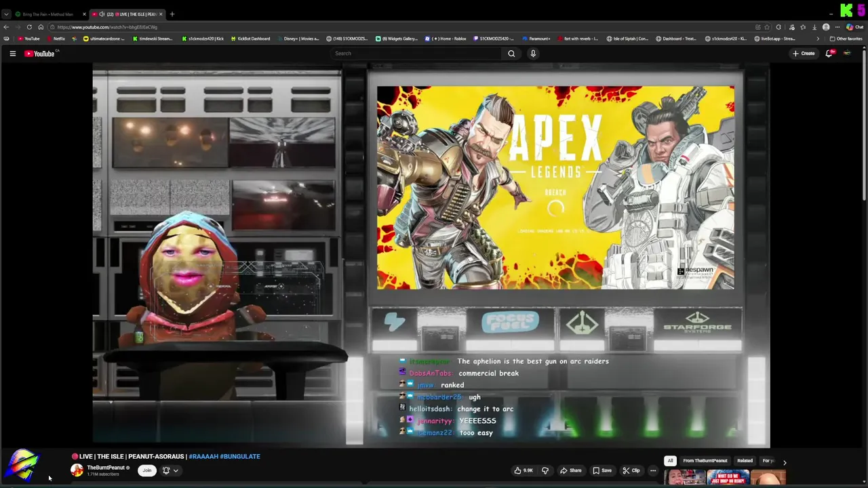Click the browser back arrow
Image resolution: width=868 pixels, height=488 pixels.
6,27
